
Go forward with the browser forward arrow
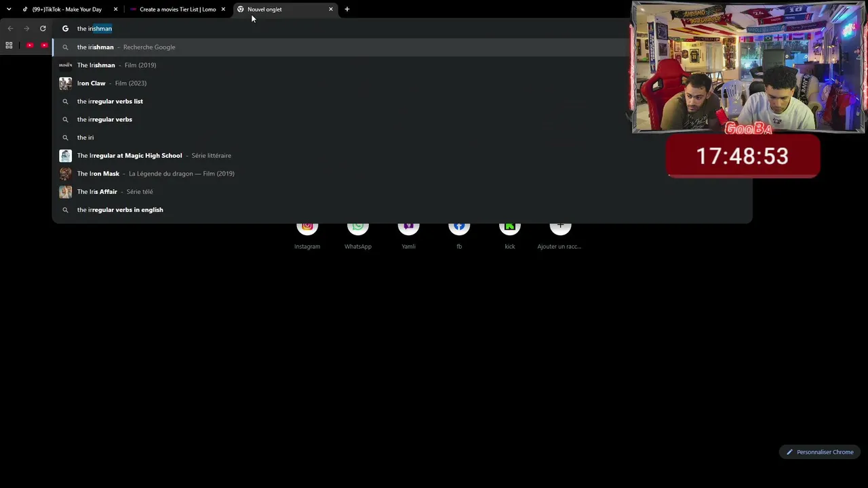26,28
